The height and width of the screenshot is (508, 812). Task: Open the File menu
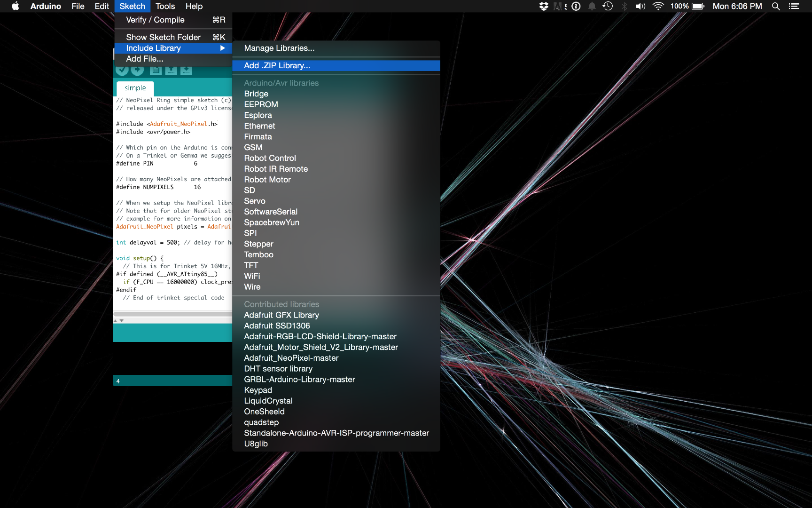(78, 6)
